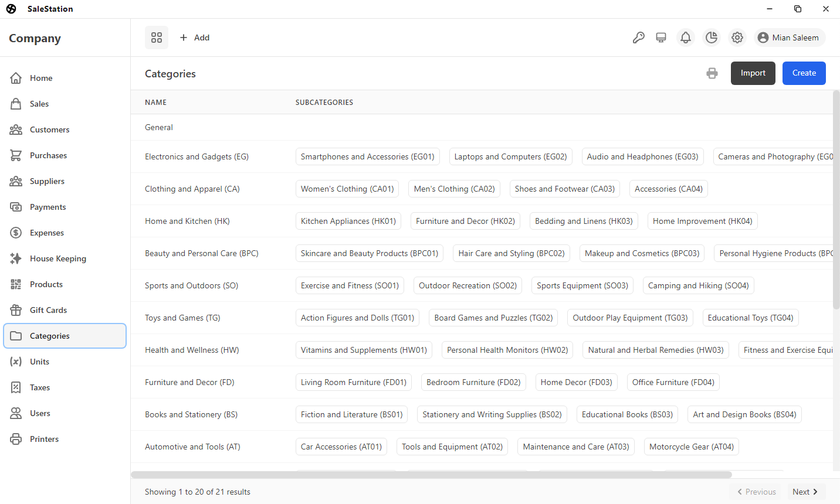Open the notifications bell
840x504 pixels.
pos(686,38)
